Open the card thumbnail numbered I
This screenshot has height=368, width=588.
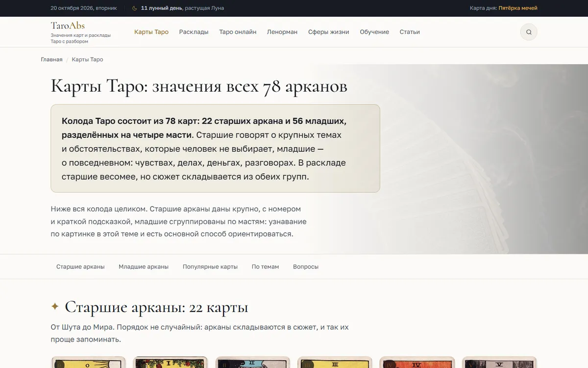tap(171, 362)
